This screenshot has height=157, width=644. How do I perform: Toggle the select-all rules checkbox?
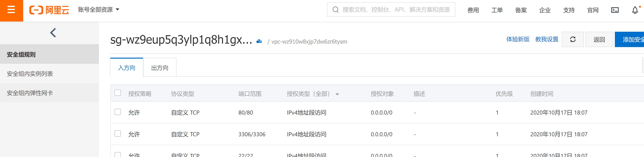tap(118, 93)
